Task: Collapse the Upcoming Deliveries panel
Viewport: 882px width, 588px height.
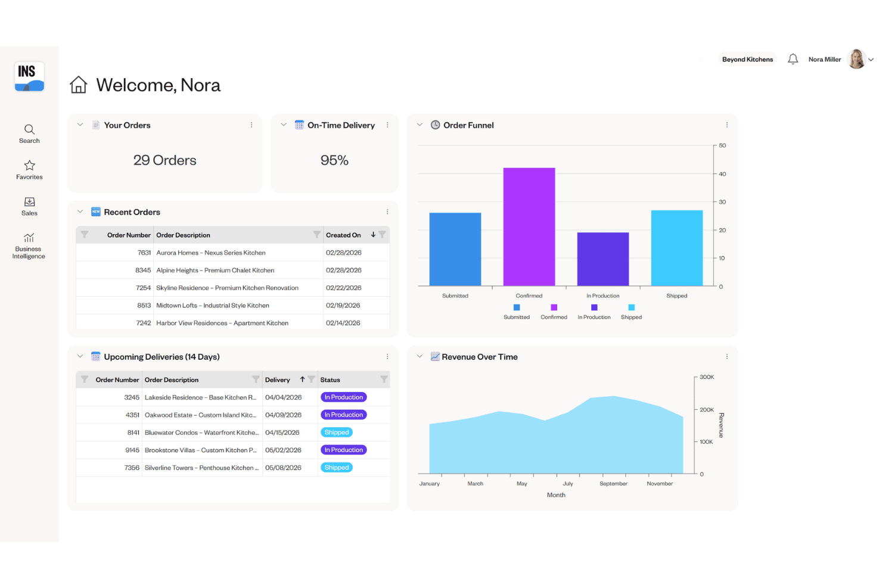Action: click(80, 357)
